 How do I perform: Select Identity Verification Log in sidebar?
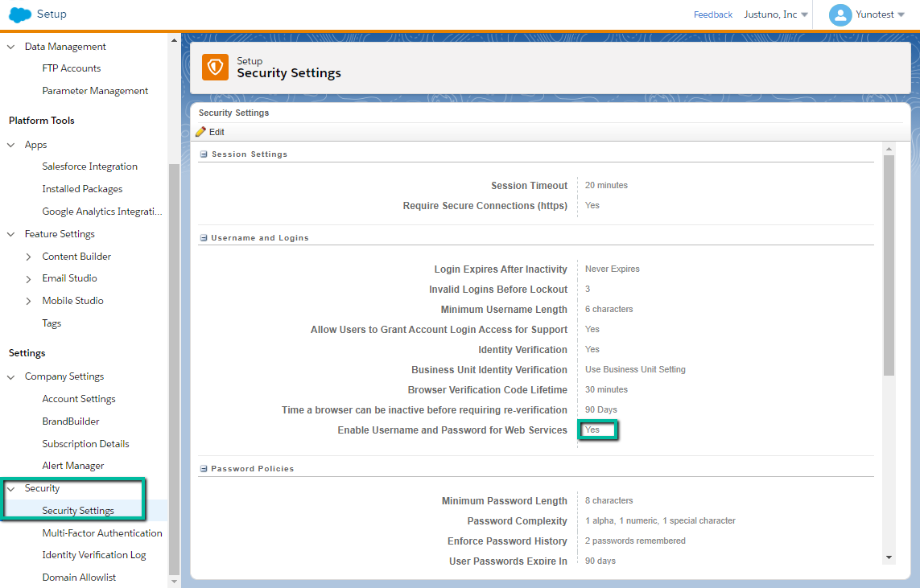pos(96,555)
